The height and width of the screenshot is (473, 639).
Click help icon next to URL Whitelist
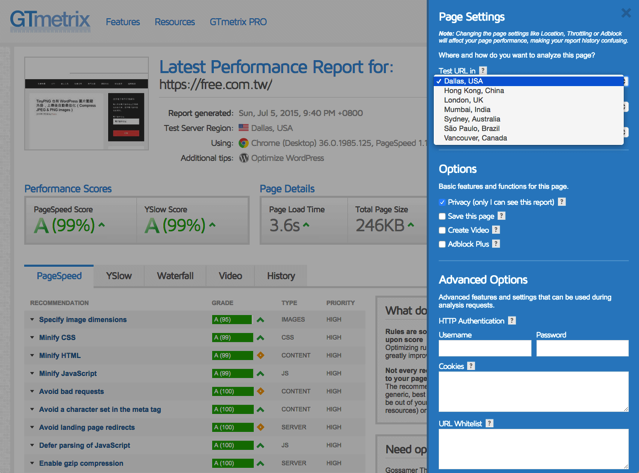[x=489, y=424]
